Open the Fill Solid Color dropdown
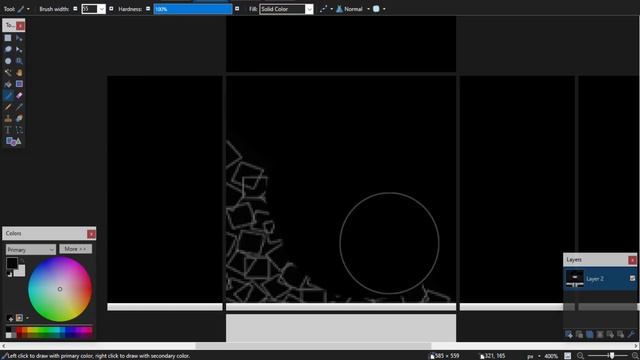 (x=309, y=9)
